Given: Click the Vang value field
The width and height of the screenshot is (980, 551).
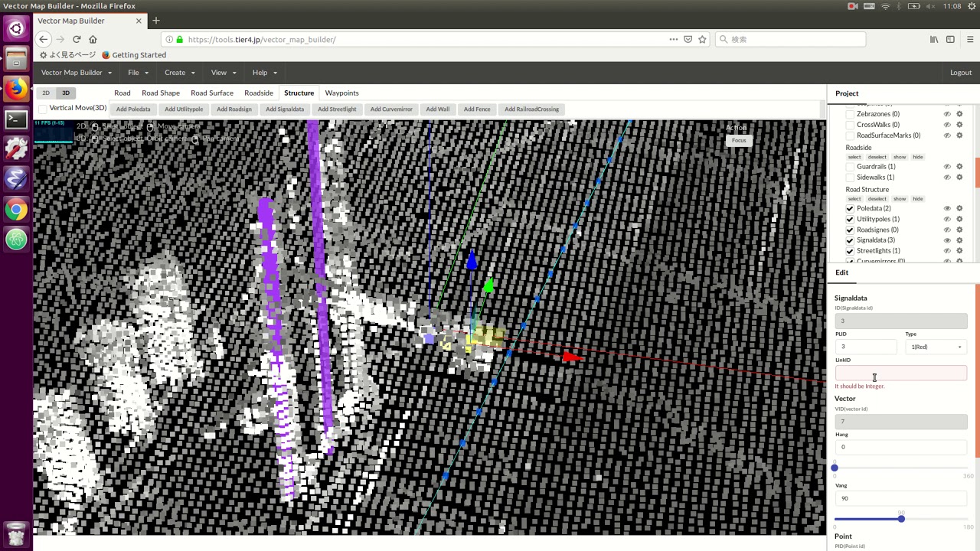Looking at the screenshot, I should coord(901,498).
